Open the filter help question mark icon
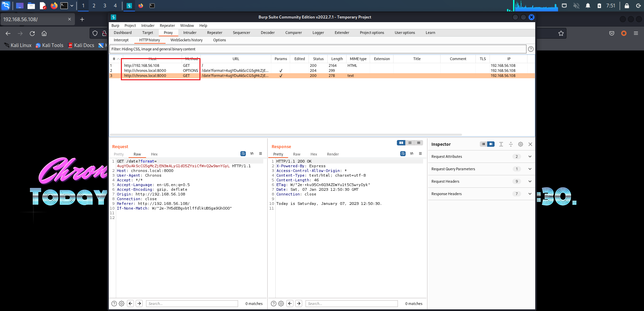Image resolution: width=644 pixels, height=311 pixels. 531,49
